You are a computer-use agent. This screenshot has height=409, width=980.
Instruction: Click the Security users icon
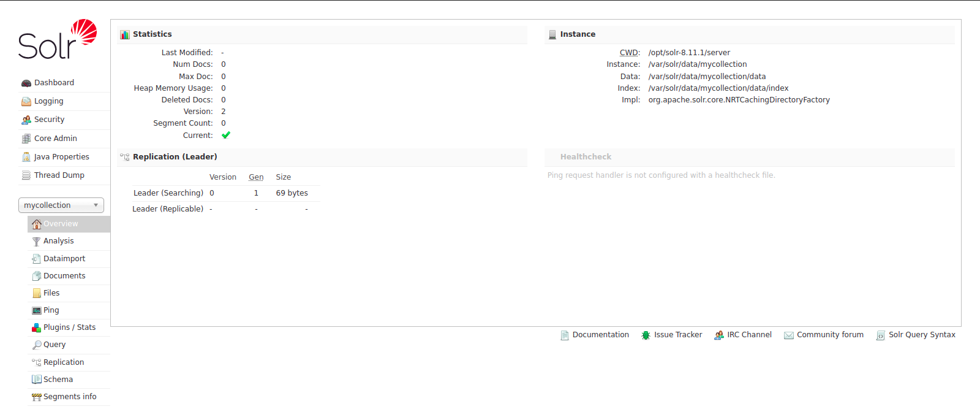26,120
